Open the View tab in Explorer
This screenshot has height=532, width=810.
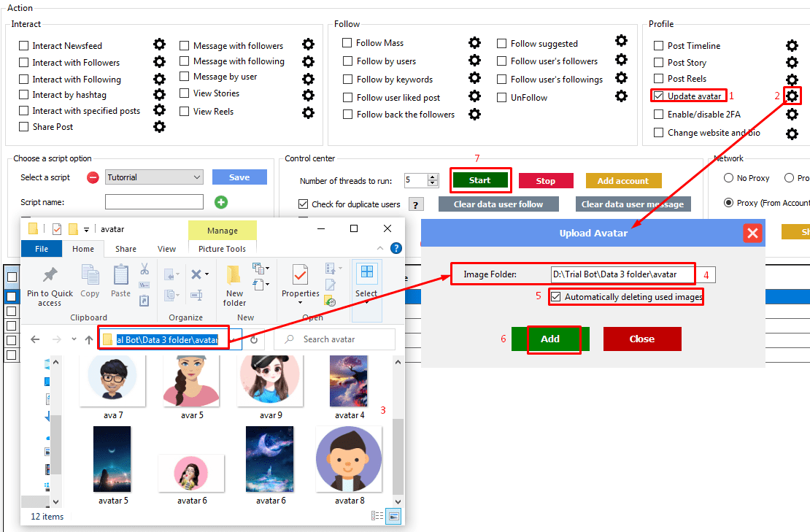[x=166, y=249]
